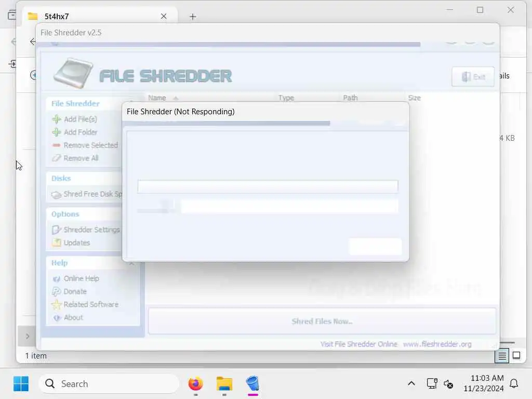Viewport: 532px width, 399px height.
Task: Click the network display tray icon
Action: tap(432, 383)
